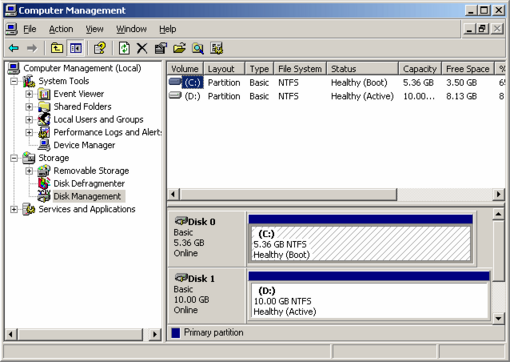
Task: Sort by the File System column header
Action: pos(300,69)
